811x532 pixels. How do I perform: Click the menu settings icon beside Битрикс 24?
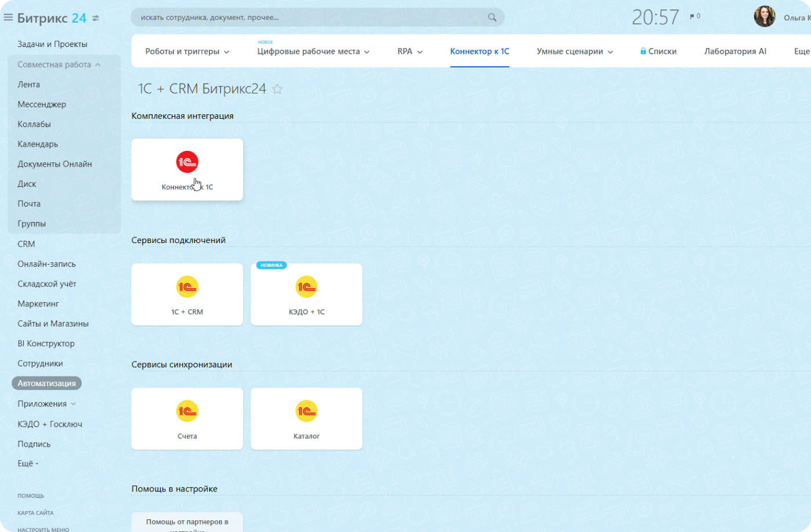point(96,18)
